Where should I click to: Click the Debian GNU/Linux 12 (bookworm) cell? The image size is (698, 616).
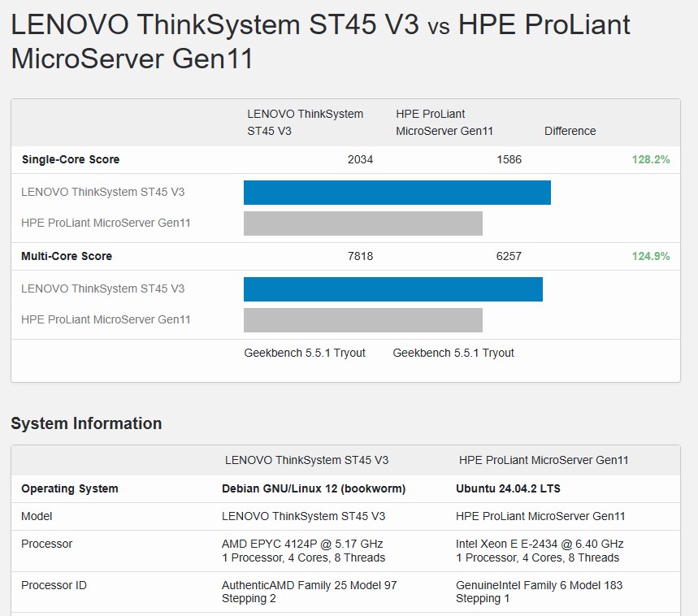(314, 488)
